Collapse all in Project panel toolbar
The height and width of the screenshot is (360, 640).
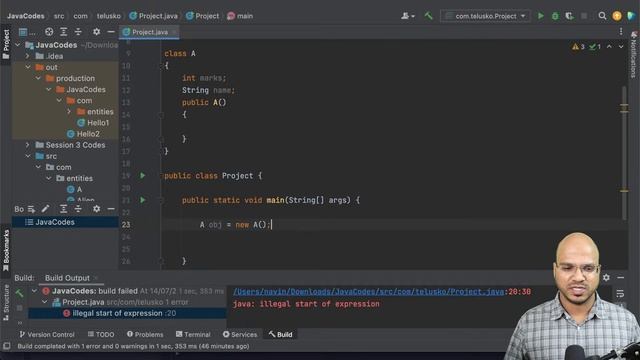[x=78, y=31]
